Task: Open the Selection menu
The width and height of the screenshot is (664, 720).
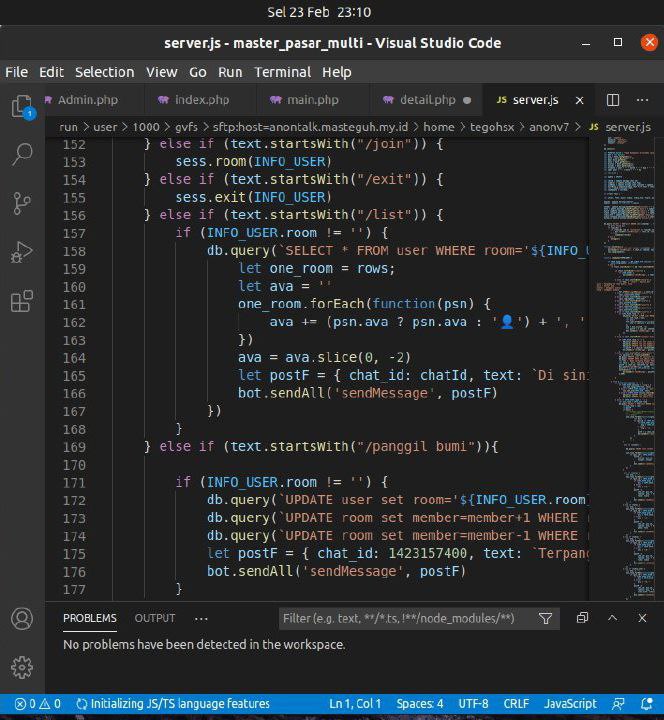Action: [105, 72]
